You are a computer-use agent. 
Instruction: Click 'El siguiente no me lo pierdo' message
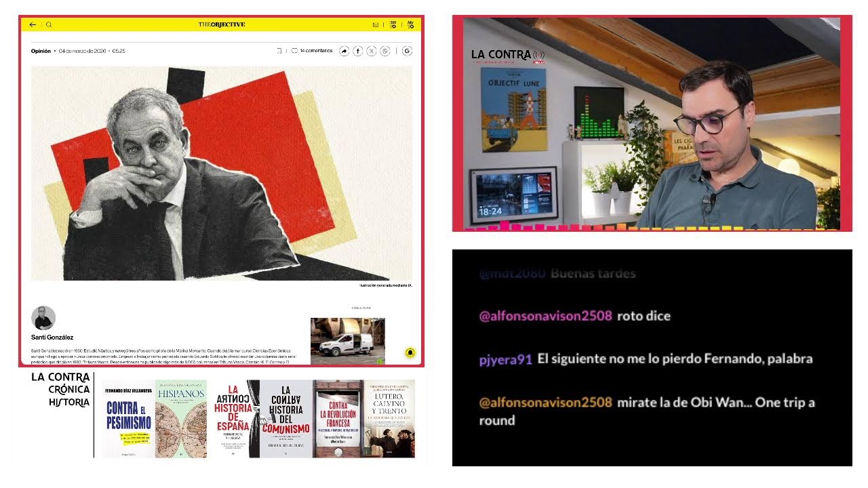(x=675, y=359)
